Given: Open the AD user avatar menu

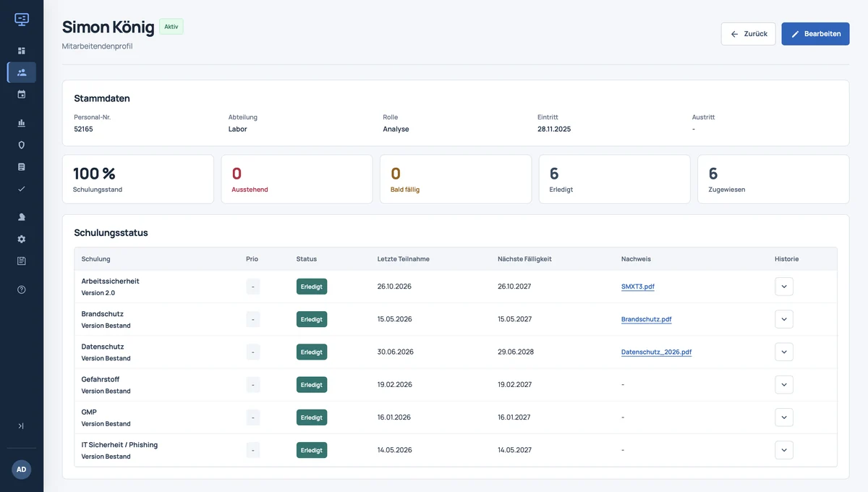Looking at the screenshot, I should pyautogui.click(x=22, y=470).
